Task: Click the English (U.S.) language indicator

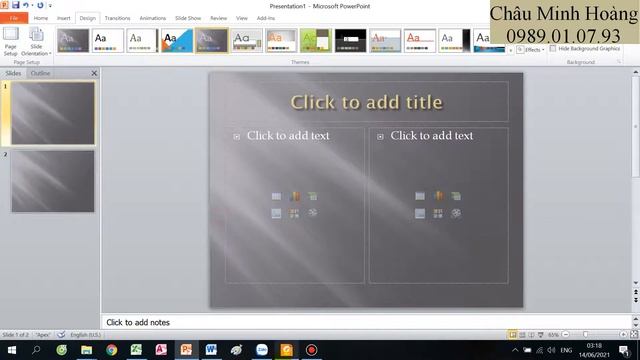Action: (x=85, y=335)
